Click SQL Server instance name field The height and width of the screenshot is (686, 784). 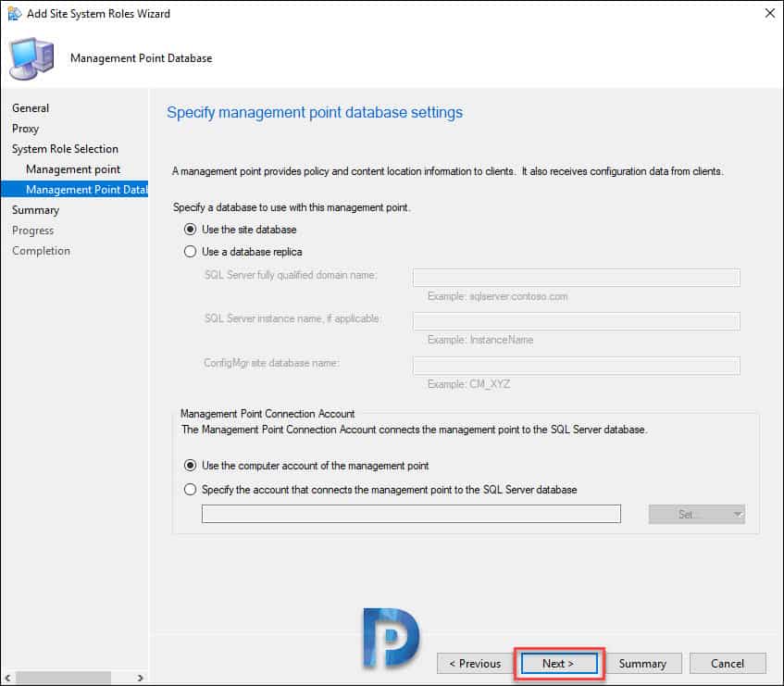[x=576, y=321]
